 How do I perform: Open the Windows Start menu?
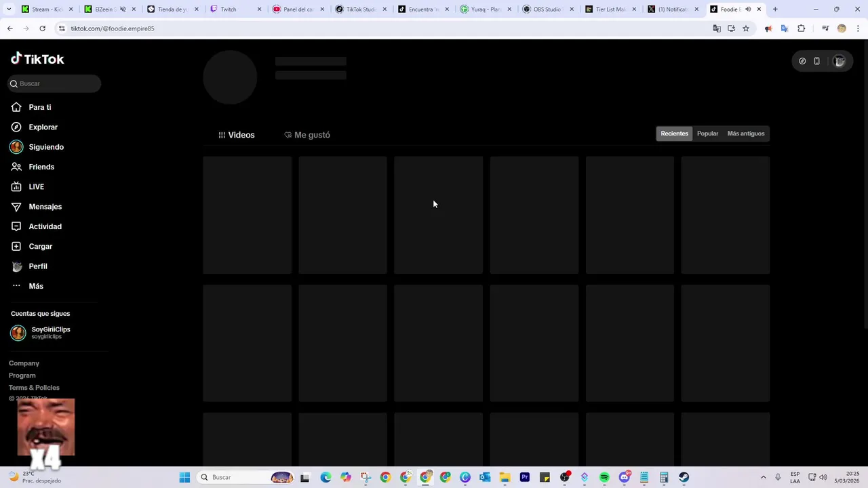pyautogui.click(x=184, y=477)
